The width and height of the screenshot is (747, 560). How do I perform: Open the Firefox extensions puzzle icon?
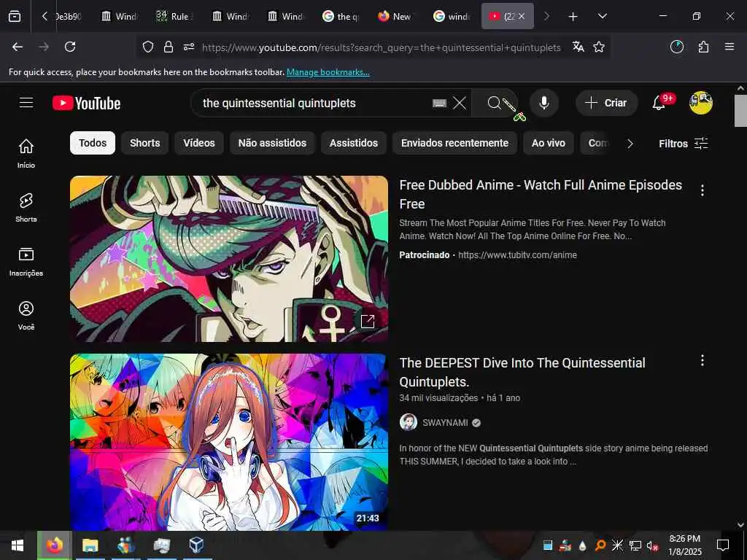[x=703, y=47]
